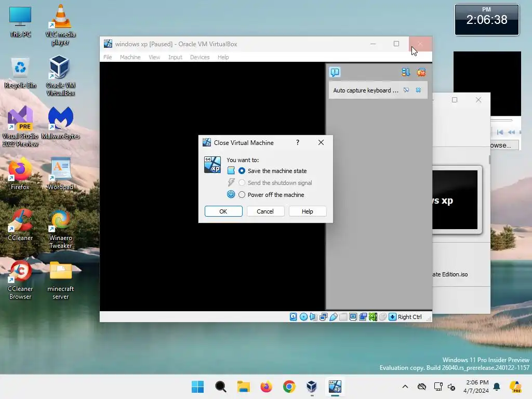Expand the system tray hidden icons chevron

405,387
